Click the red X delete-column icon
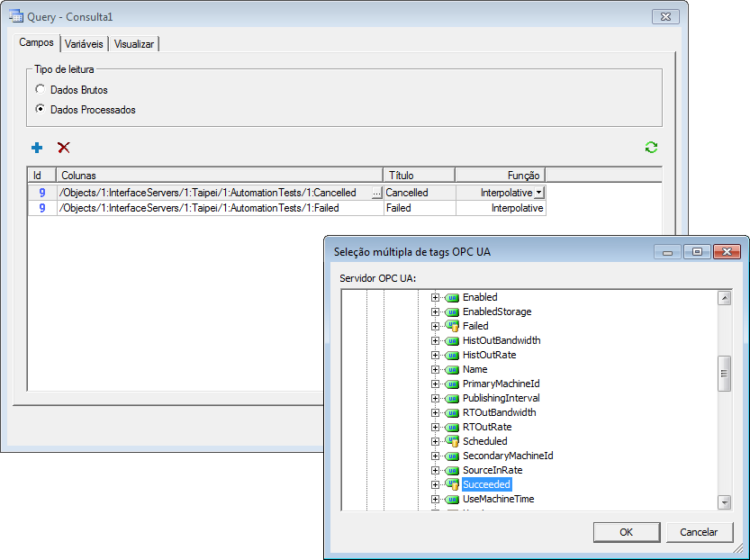 [64, 148]
